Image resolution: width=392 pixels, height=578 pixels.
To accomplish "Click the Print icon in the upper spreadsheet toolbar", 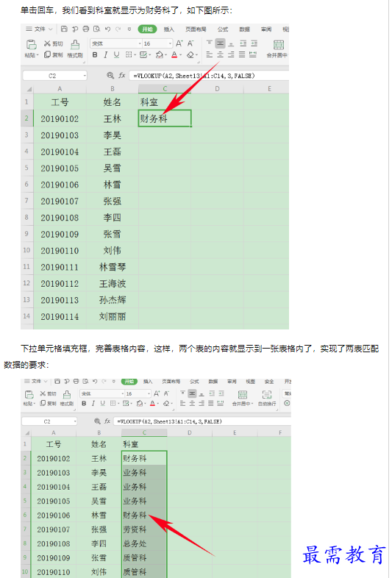I will [86, 29].
